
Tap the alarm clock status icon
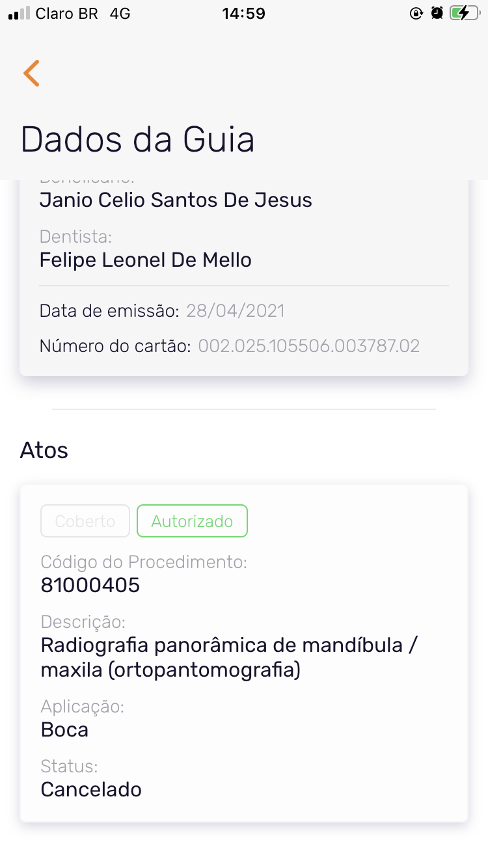tap(437, 13)
